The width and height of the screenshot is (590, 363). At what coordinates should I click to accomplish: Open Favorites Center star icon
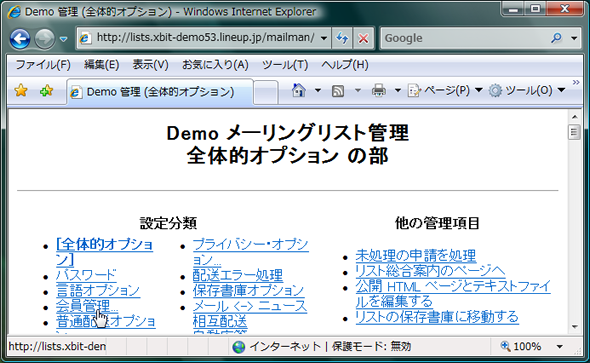coord(21,91)
